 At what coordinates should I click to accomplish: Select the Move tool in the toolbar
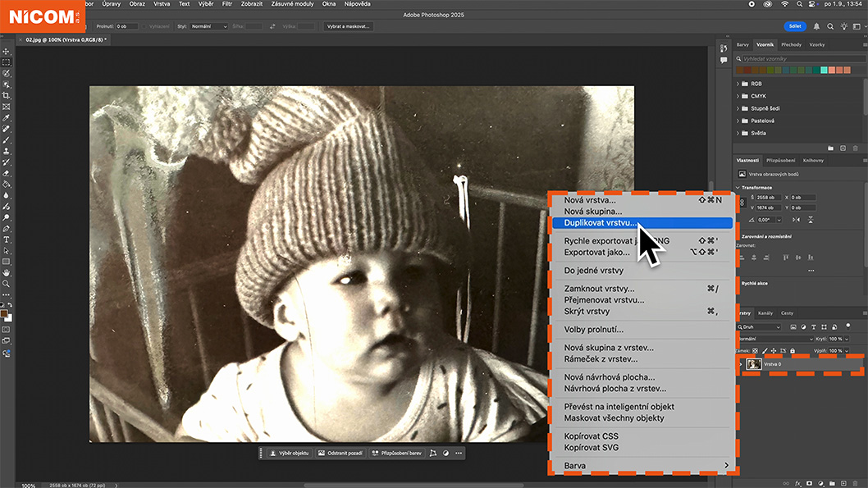[7, 51]
